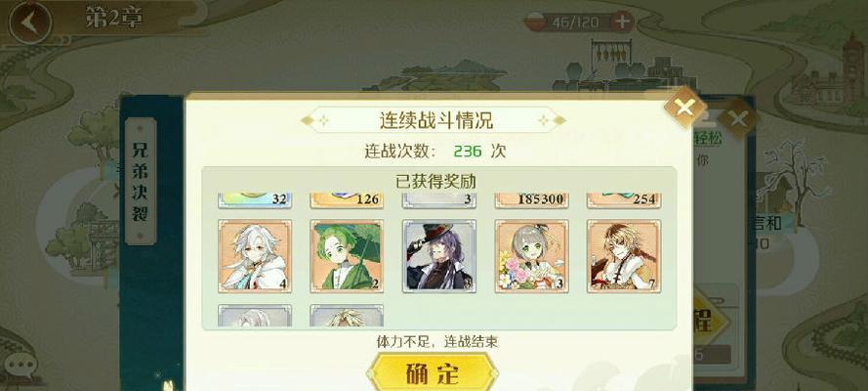Tap the stamina counter 46/120
Viewport: 868px width, 391px height.
575,22
